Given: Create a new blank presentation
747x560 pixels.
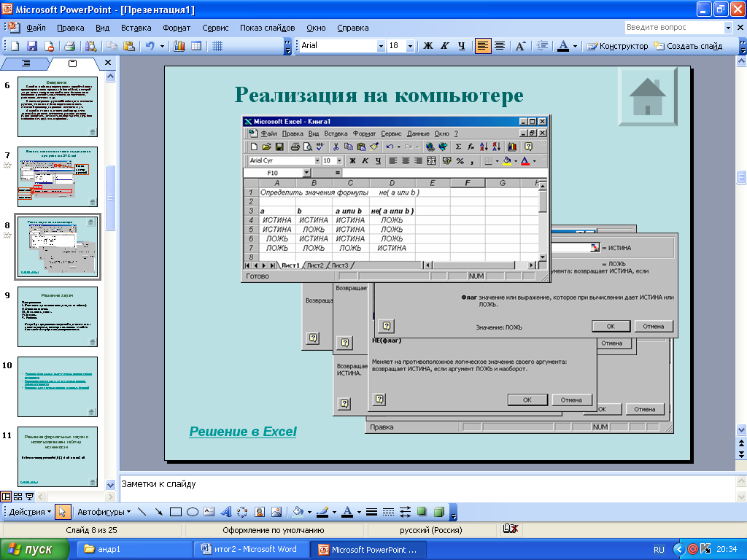Looking at the screenshot, I should pyautogui.click(x=15, y=46).
